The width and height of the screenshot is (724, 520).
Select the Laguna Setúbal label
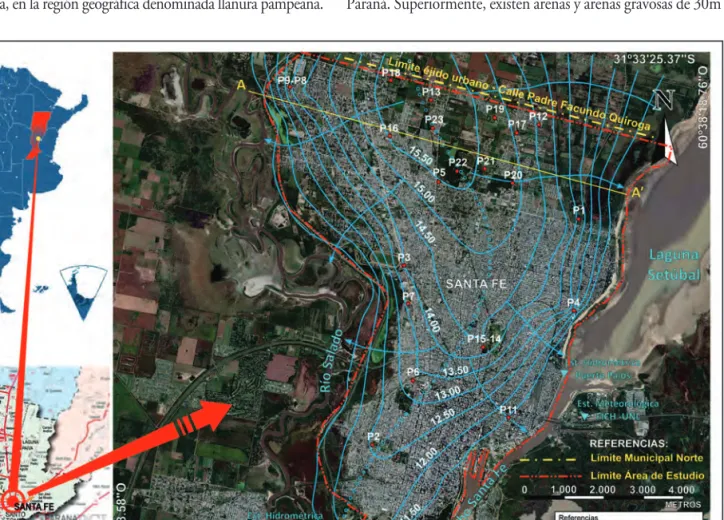coord(674,265)
